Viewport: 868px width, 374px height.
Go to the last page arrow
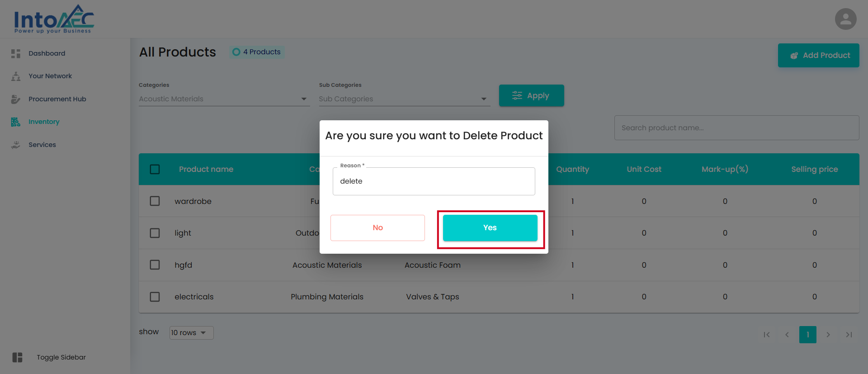(x=849, y=335)
